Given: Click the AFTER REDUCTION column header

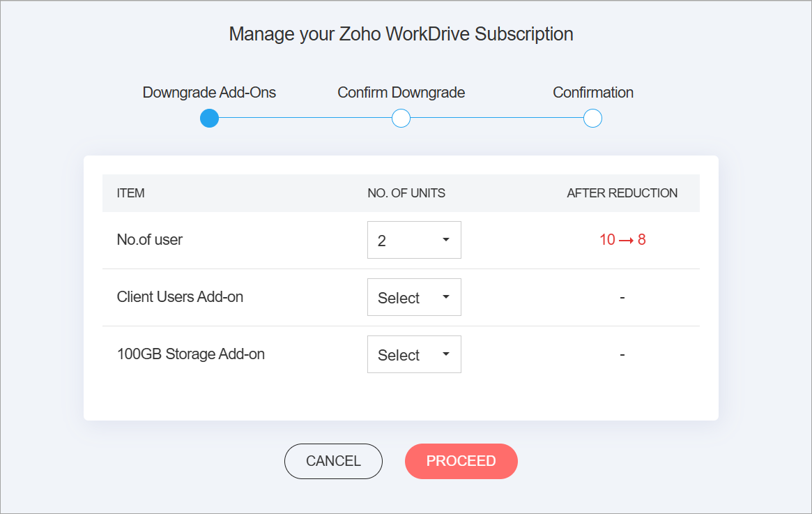Looking at the screenshot, I should 622,193.
